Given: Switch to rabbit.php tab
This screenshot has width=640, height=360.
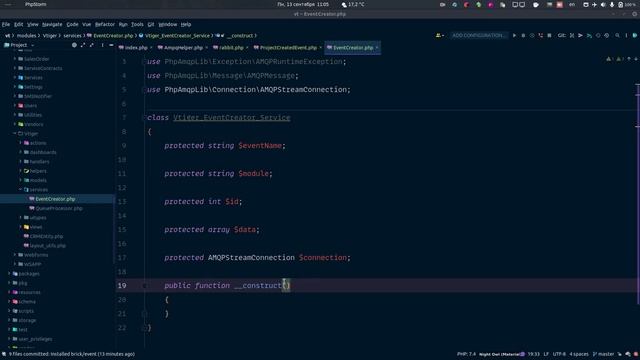Looking at the screenshot, I should [x=231, y=48].
